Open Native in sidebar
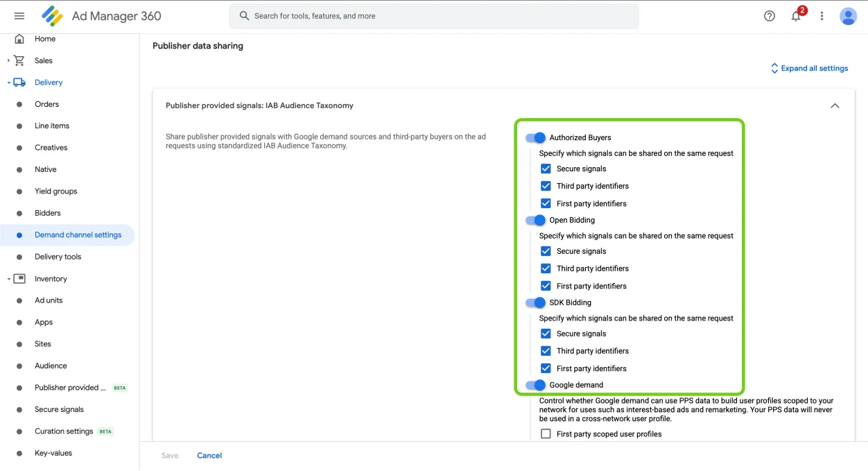 click(46, 170)
